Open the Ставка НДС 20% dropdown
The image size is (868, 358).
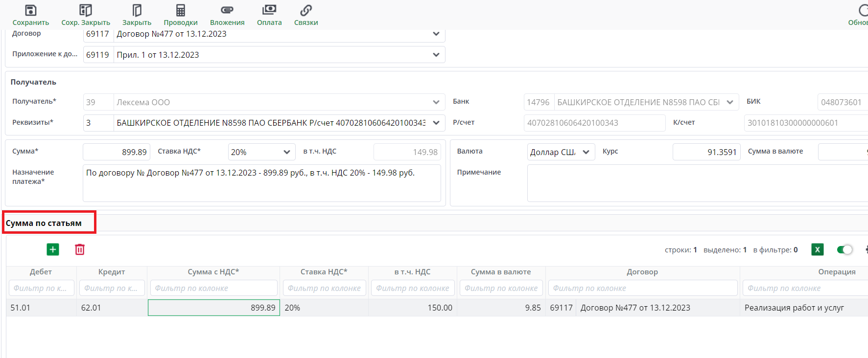286,152
